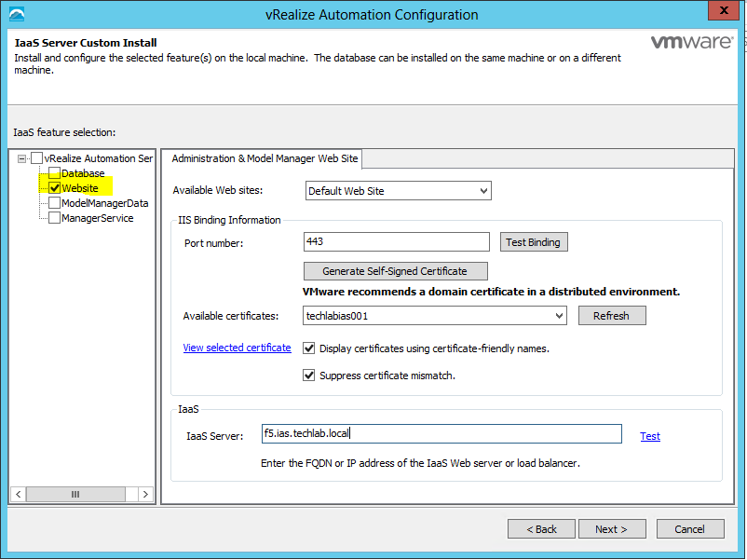Image resolution: width=747 pixels, height=560 pixels.
Task: Click the IaaS feature selection label
Action: point(65,132)
